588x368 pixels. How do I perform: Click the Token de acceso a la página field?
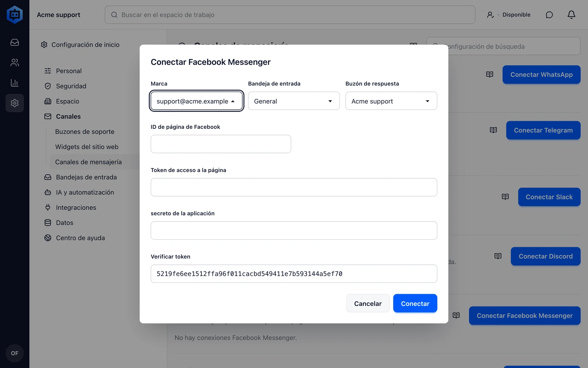294,187
